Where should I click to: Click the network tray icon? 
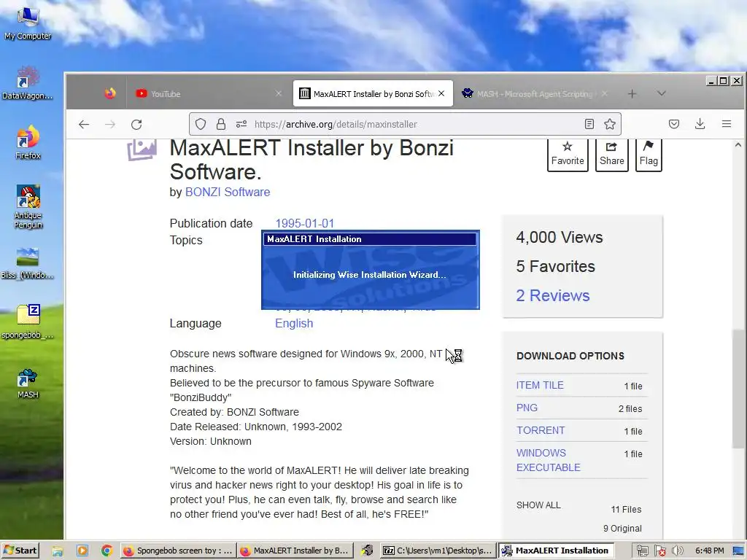tap(642, 551)
